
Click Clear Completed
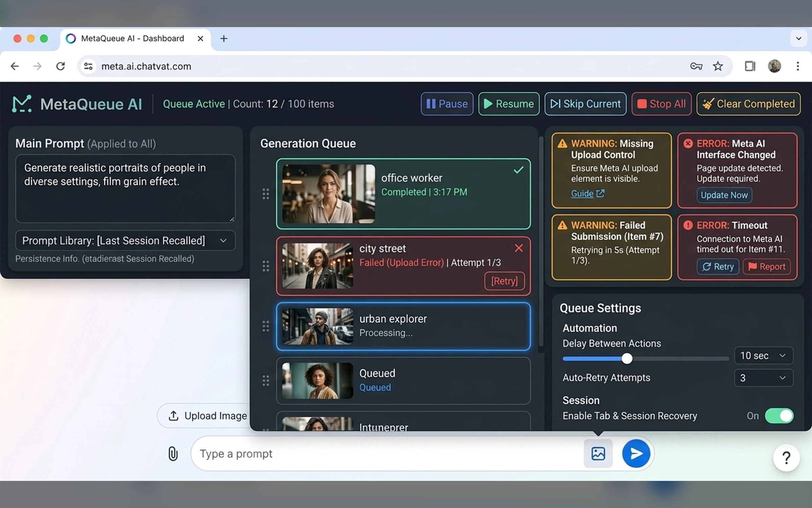748,104
